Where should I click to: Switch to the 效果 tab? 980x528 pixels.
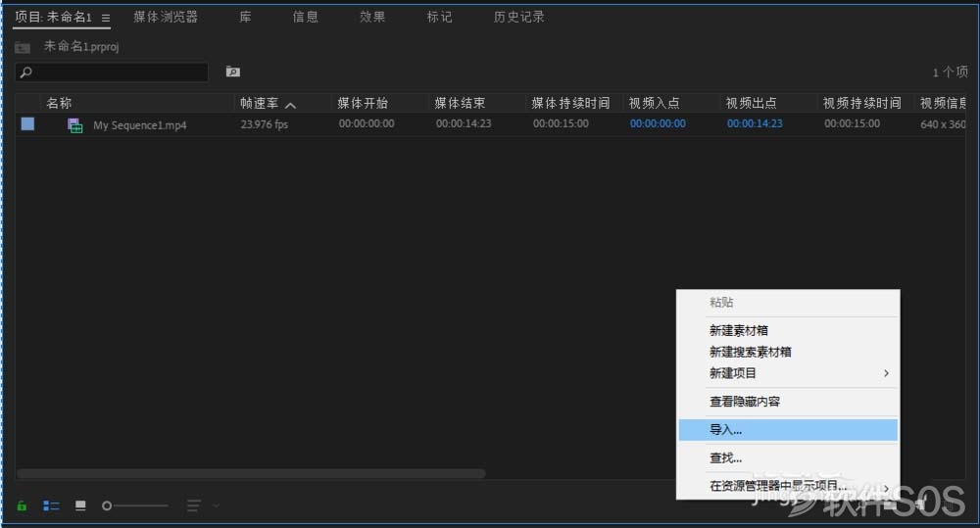[x=372, y=17]
